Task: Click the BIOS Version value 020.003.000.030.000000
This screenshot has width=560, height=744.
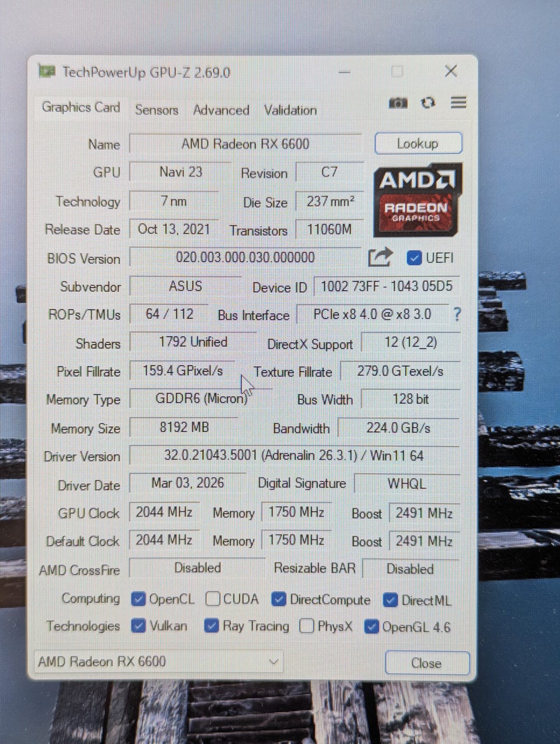Action: (x=245, y=257)
